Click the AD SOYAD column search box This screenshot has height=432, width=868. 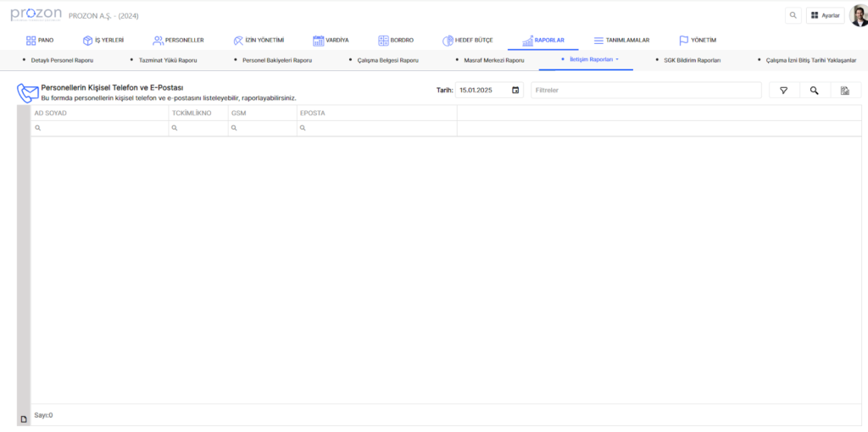(x=100, y=128)
